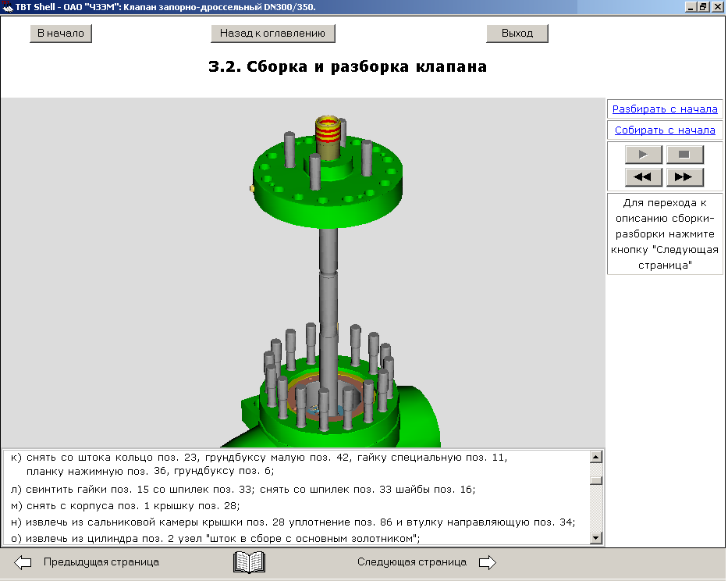Click the 'Выход' button
The width and height of the screenshot is (728, 581).
(x=517, y=34)
